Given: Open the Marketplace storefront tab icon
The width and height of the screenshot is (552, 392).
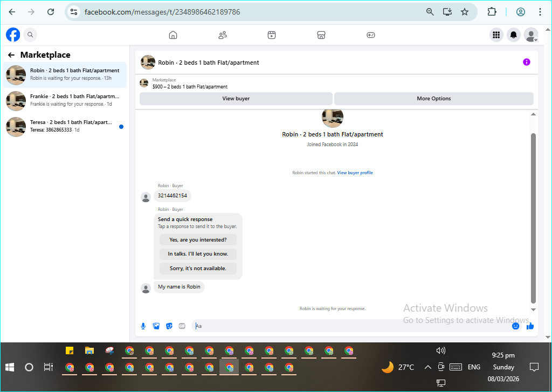Looking at the screenshot, I should point(321,35).
